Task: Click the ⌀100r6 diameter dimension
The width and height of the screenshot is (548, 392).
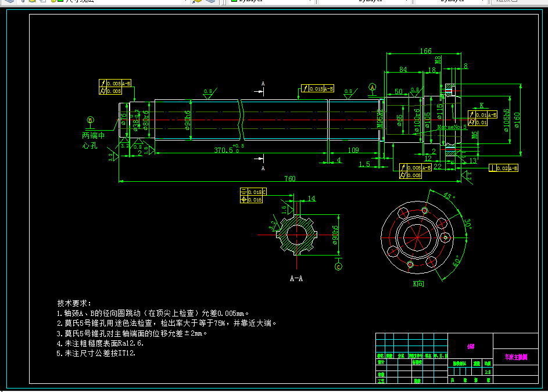Action: 417,121
